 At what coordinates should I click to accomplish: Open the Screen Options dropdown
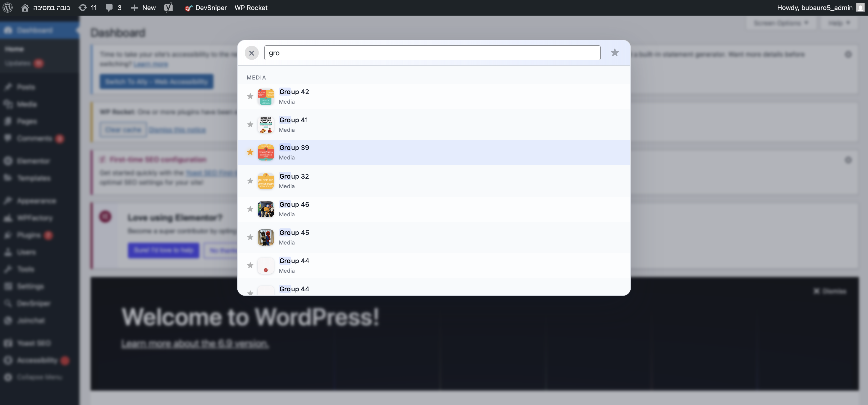(x=780, y=23)
